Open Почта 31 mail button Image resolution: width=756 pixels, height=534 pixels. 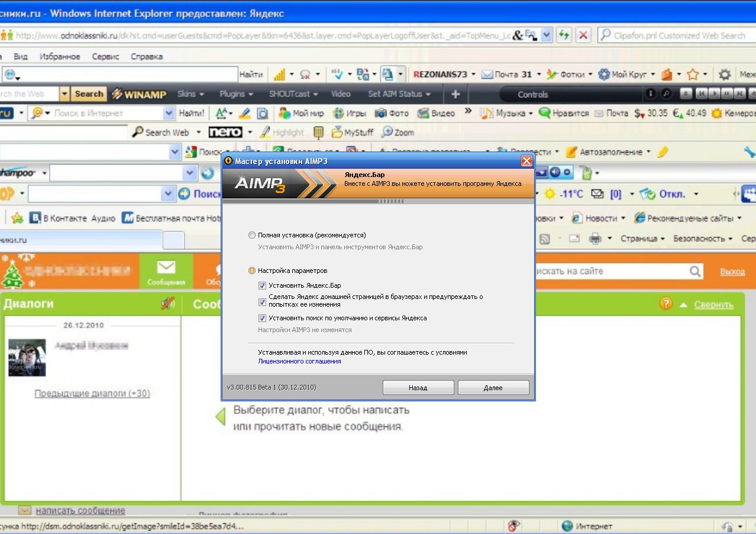click(511, 75)
